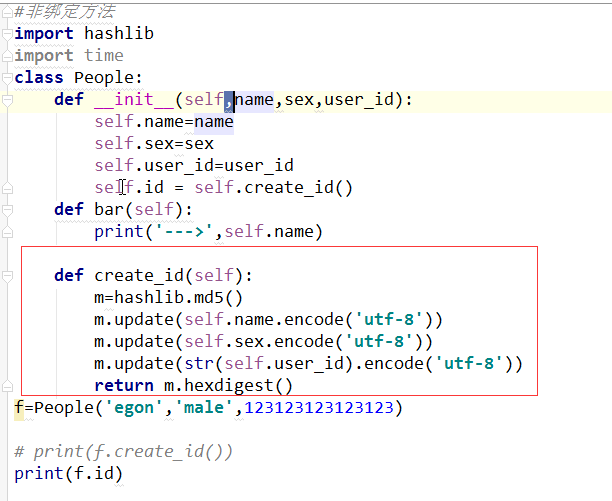Click the print(f.id) statement
This screenshot has height=501, width=612.
[x=69, y=474]
